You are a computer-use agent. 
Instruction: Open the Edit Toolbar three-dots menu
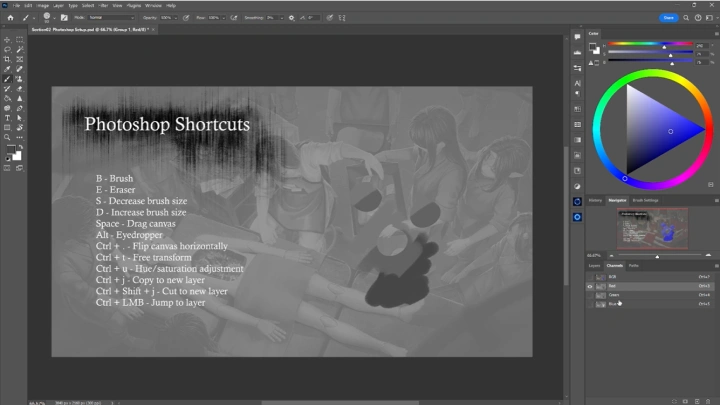20,137
